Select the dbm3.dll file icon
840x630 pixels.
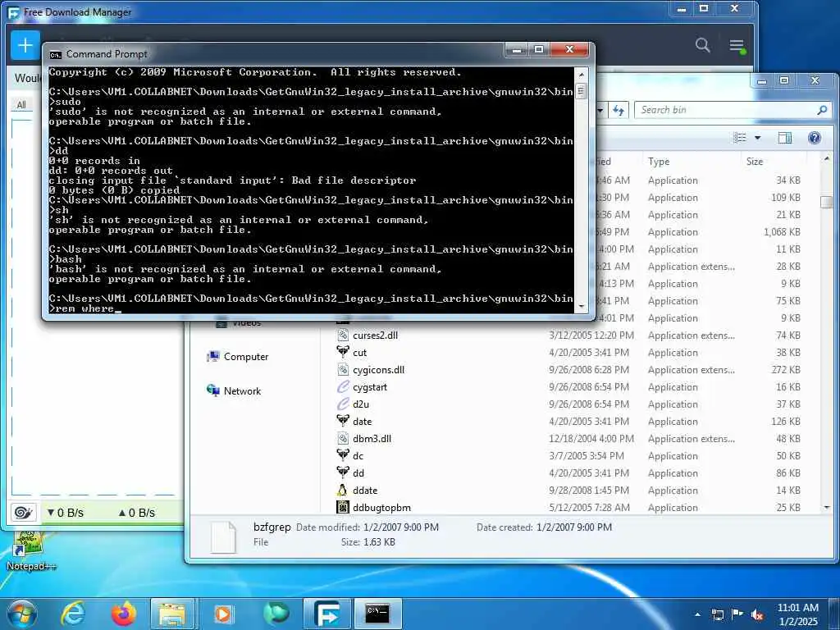point(343,438)
